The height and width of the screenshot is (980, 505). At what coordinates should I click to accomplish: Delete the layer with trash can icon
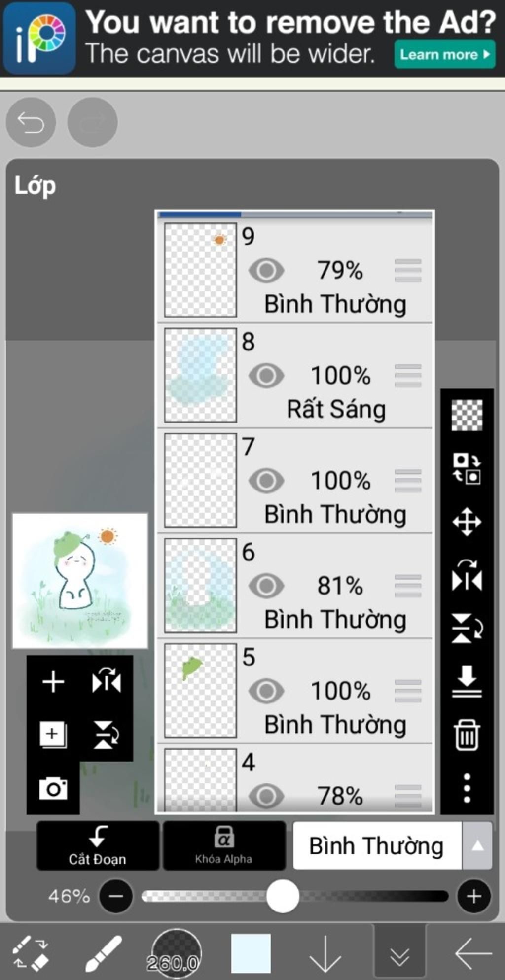point(467,735)
